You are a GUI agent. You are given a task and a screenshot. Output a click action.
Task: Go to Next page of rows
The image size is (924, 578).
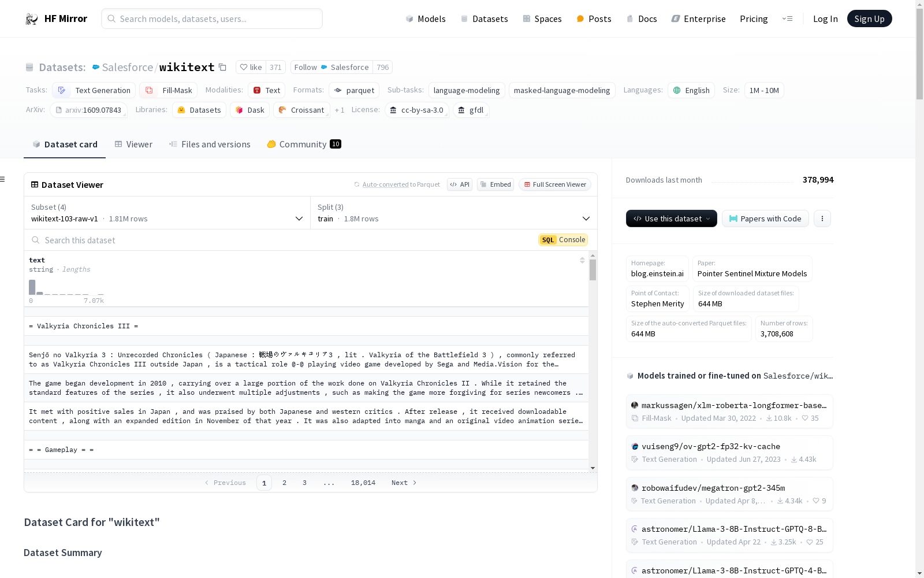(x=404, y=483)
